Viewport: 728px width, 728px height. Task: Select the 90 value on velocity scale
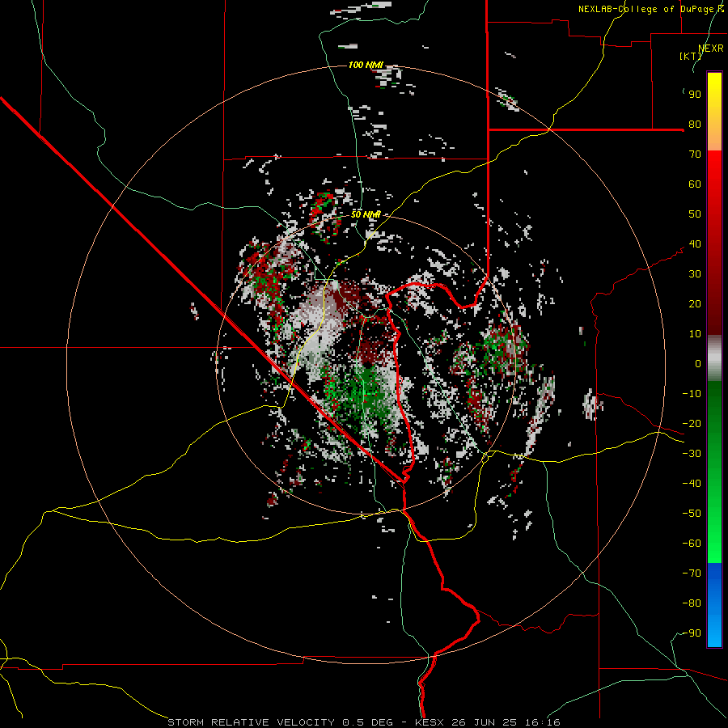695,95
